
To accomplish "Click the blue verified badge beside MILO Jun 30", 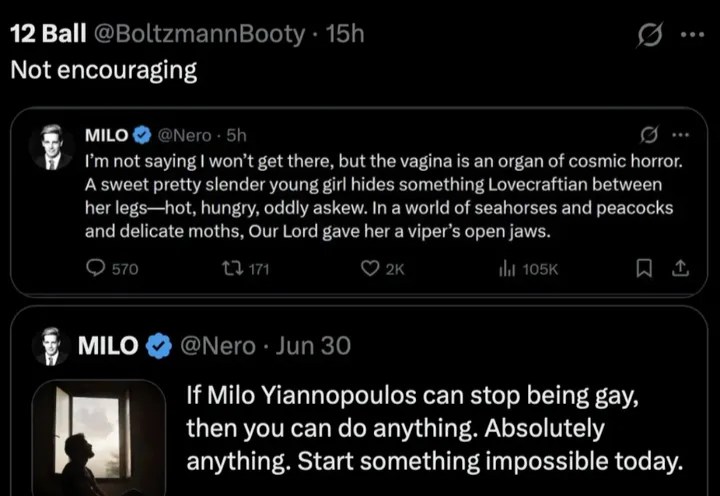I will click(158, 346).
